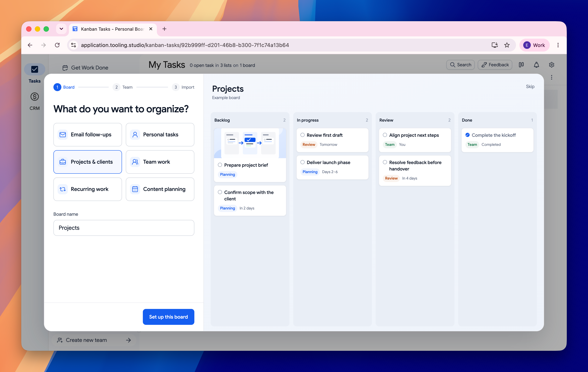Click the Feedback button
The height and width of the screenshot is (372, 588).
tap(495, 65)
